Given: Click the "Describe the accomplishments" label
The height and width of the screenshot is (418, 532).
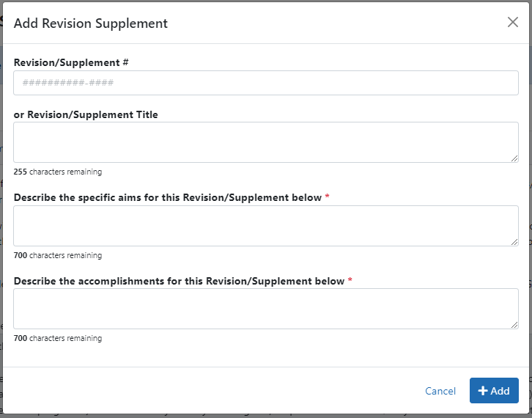Looking at the screenshot, I should (x=179, y=281).
